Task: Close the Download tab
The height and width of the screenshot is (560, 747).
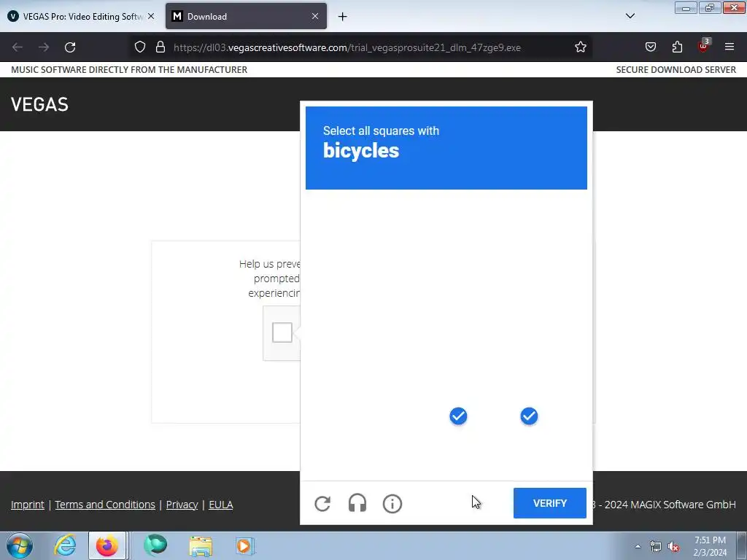Action: (x=315, y=16)
